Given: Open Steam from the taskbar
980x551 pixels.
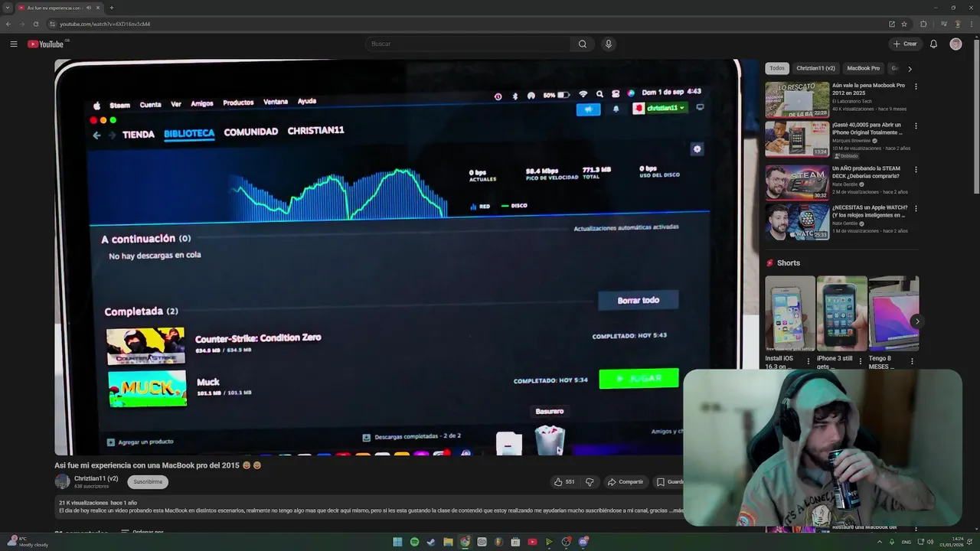Looking at the screenshot, I should (x=431, y=542).
